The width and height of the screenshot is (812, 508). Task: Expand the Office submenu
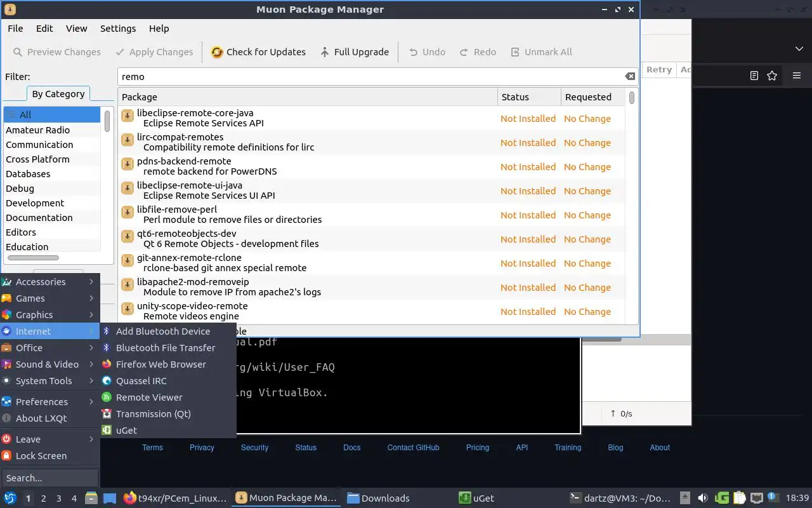(x=49, y=348)
